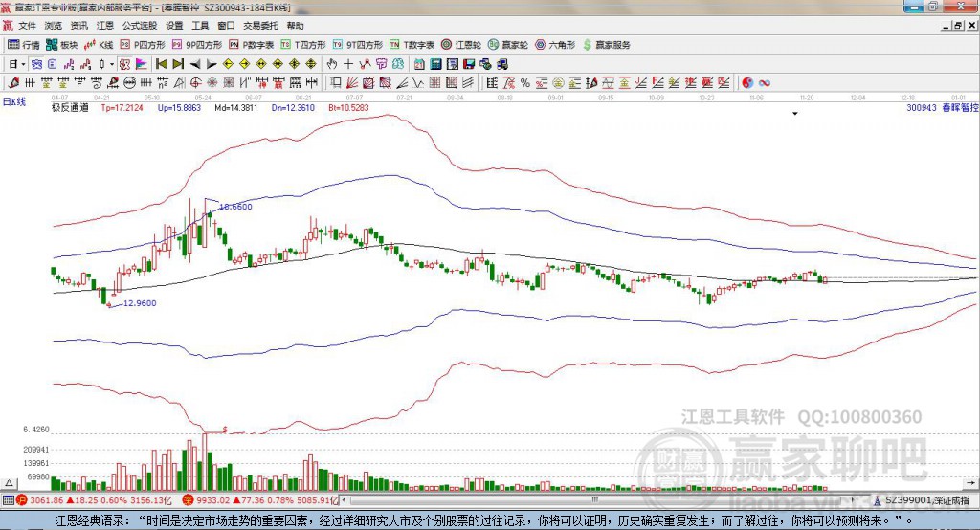The image size is (980, 530).
Task: Move chart left with black arrow
Action: tap(195, 64)
